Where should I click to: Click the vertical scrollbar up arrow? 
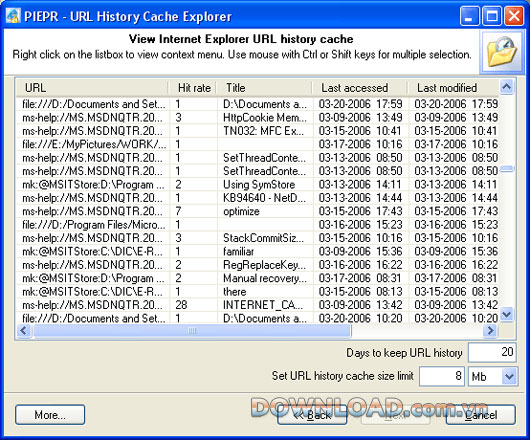click(x=506, y=87)
